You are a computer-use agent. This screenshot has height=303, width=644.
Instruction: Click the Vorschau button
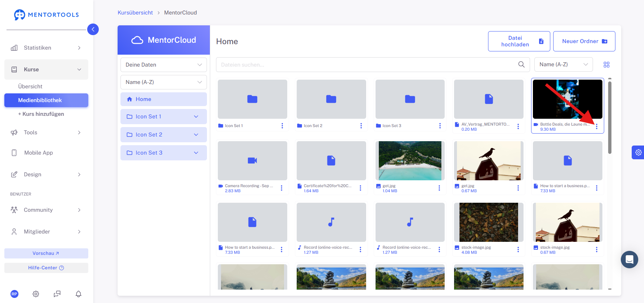point(46,253)
